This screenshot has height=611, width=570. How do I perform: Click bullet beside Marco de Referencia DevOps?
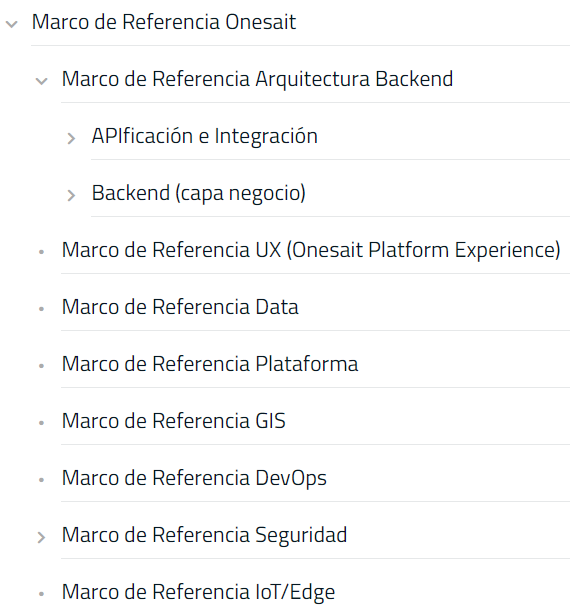point(41,480)
